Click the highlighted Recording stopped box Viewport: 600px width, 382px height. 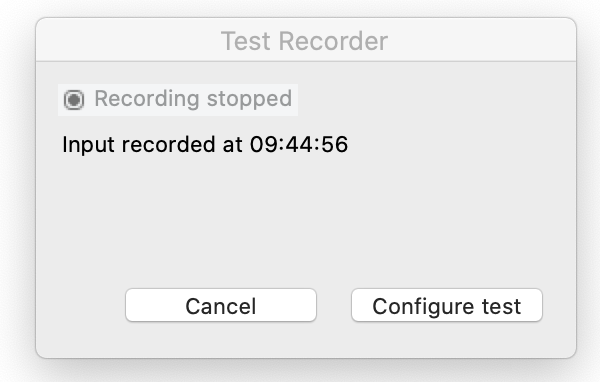click(178, 100)
